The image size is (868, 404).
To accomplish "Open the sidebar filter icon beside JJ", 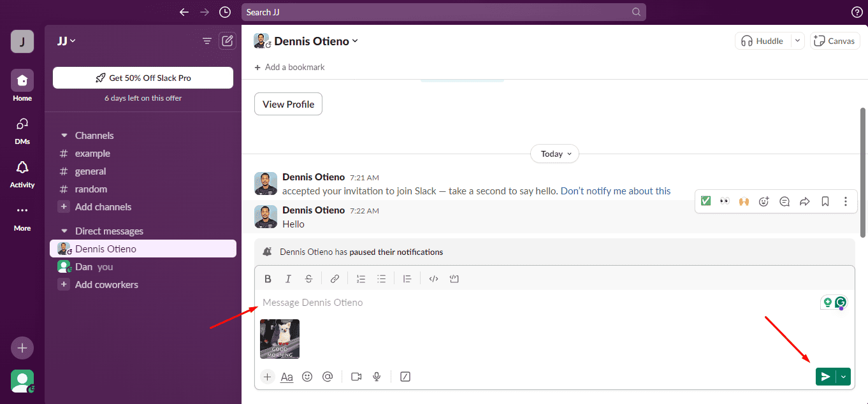I will click(x=206, y=41).
